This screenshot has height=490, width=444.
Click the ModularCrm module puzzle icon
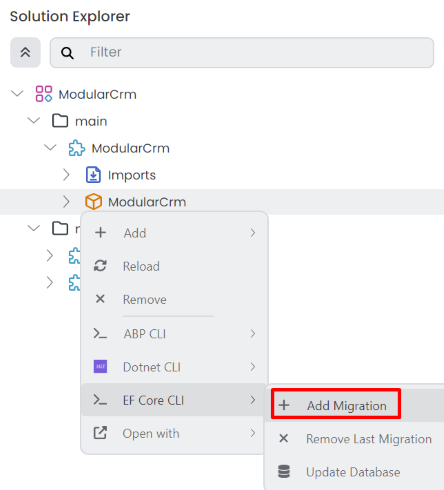[x=77, y=148]
